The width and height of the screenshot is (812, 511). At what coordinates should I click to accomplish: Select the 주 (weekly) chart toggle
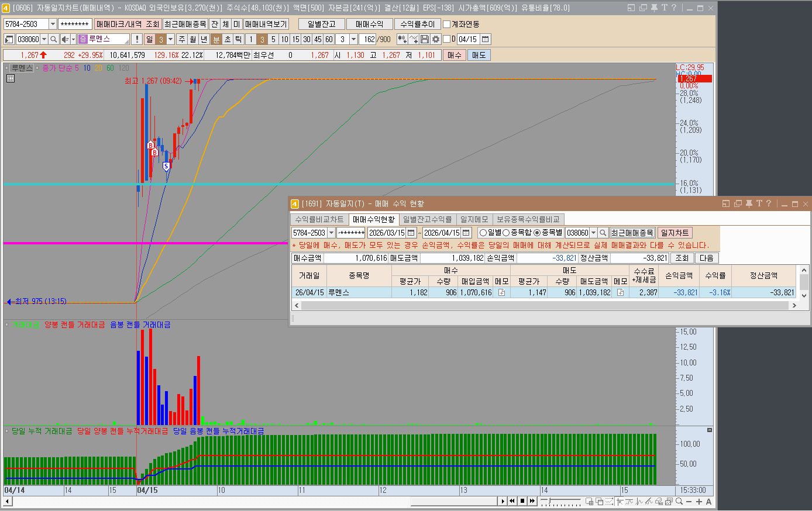pos(182,39)
